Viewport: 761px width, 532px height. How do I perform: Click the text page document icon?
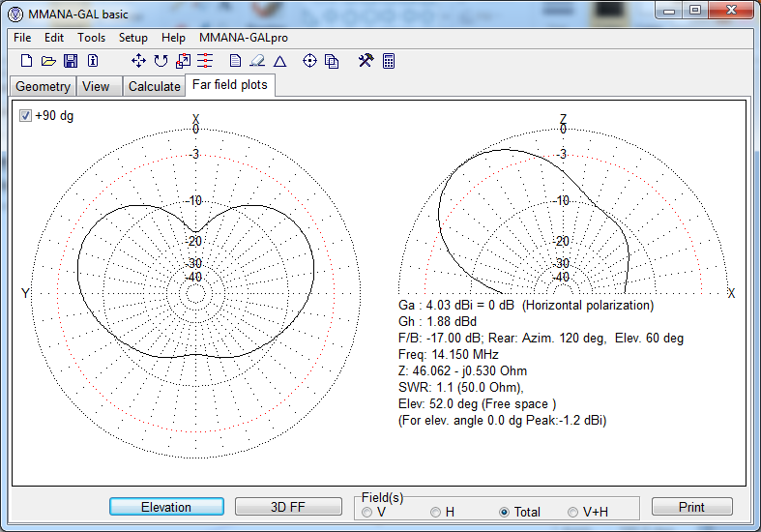point(235,61)
